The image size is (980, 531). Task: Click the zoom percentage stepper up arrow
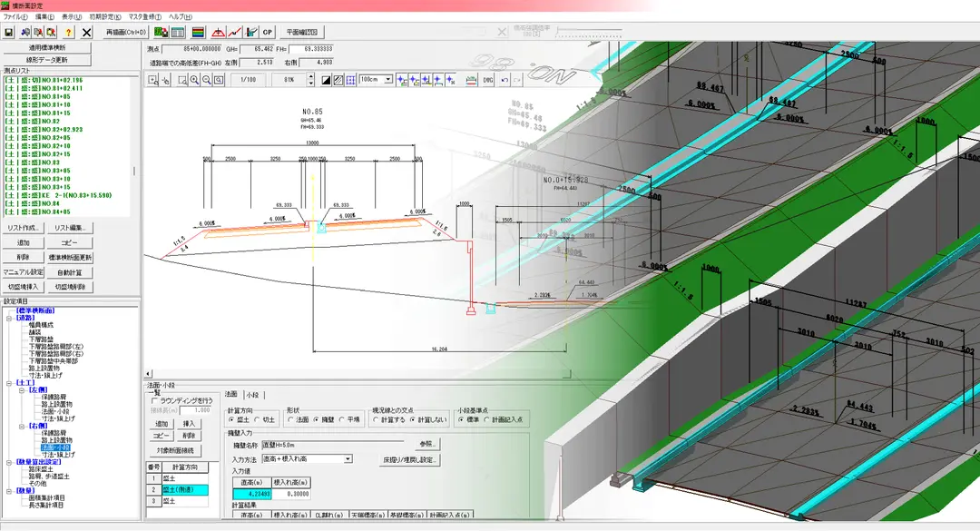(x=310, y=76)
